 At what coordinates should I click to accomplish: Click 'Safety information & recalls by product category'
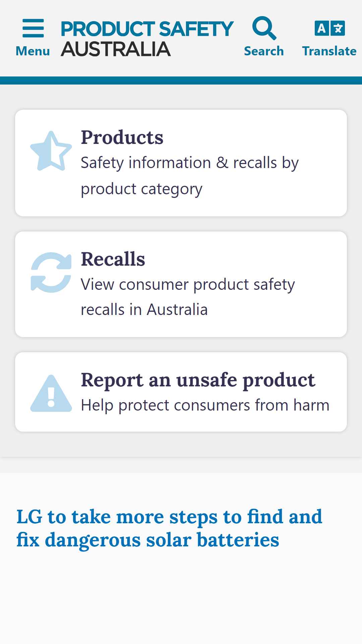pyautogui.click(x=190, y=176)
